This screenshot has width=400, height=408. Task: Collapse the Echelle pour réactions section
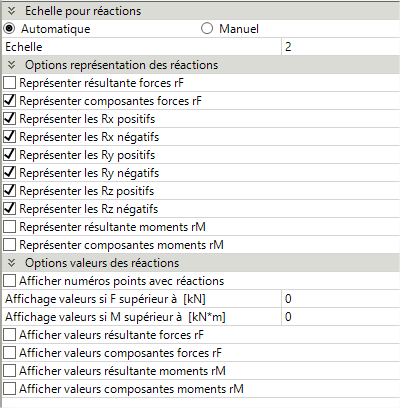[x=11, y=11]
